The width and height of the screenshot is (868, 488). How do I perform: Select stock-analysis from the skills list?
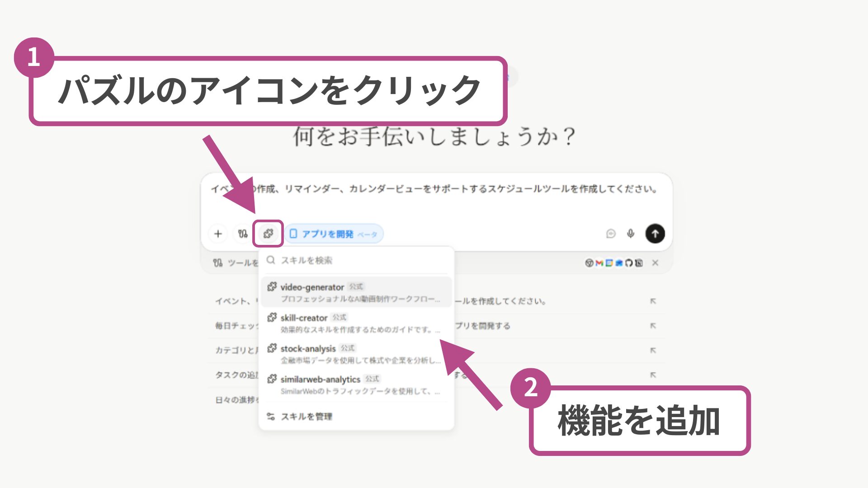tap(357, 353)
